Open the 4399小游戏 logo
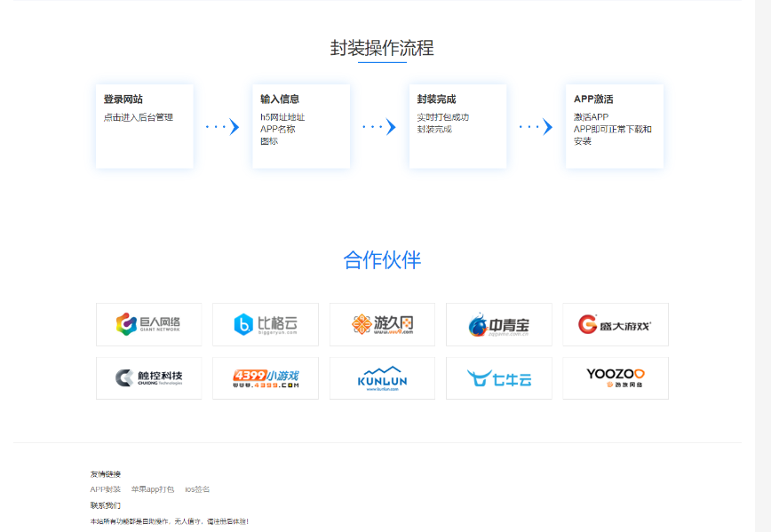 tap(265, 377)
